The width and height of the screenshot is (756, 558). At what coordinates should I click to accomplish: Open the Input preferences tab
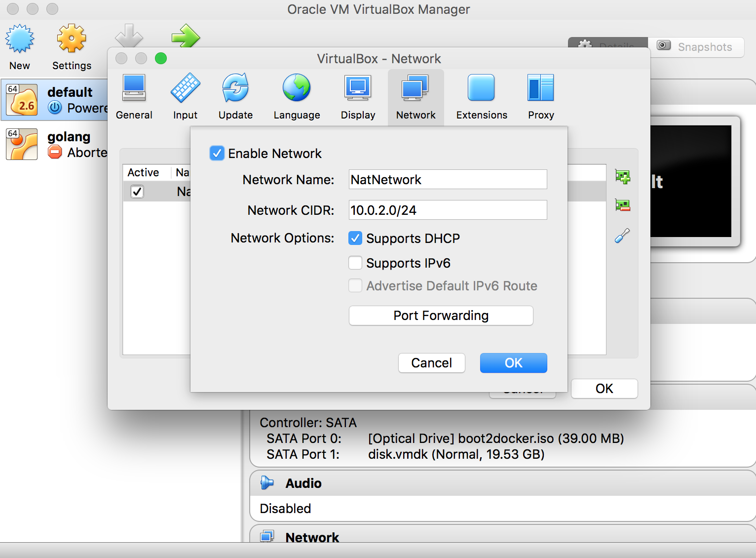tap(186, 97)
